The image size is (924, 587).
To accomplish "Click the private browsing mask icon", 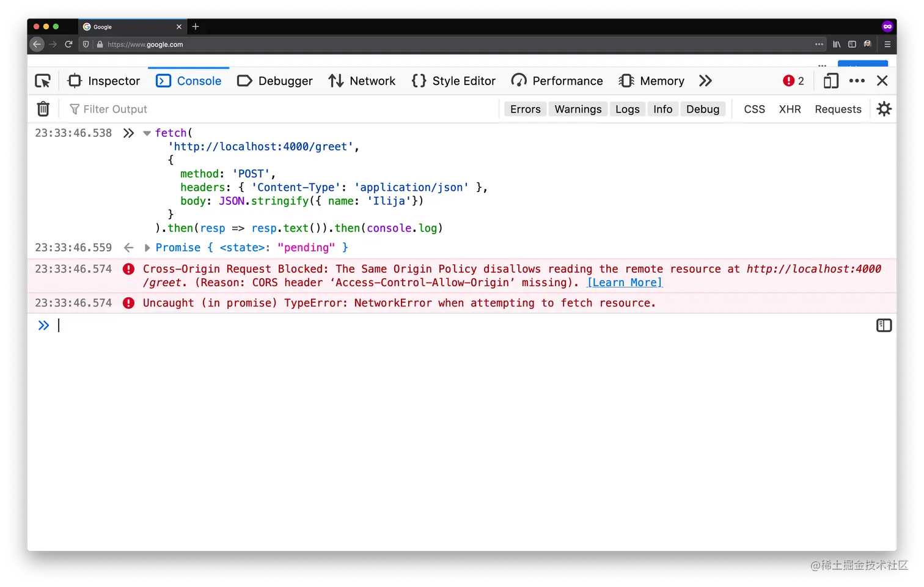I will point(887,26).
